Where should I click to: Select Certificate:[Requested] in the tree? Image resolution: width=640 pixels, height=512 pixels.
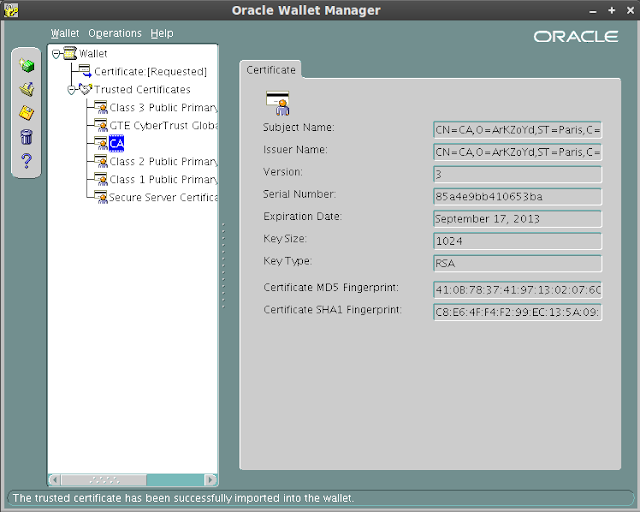click(150, 71)
